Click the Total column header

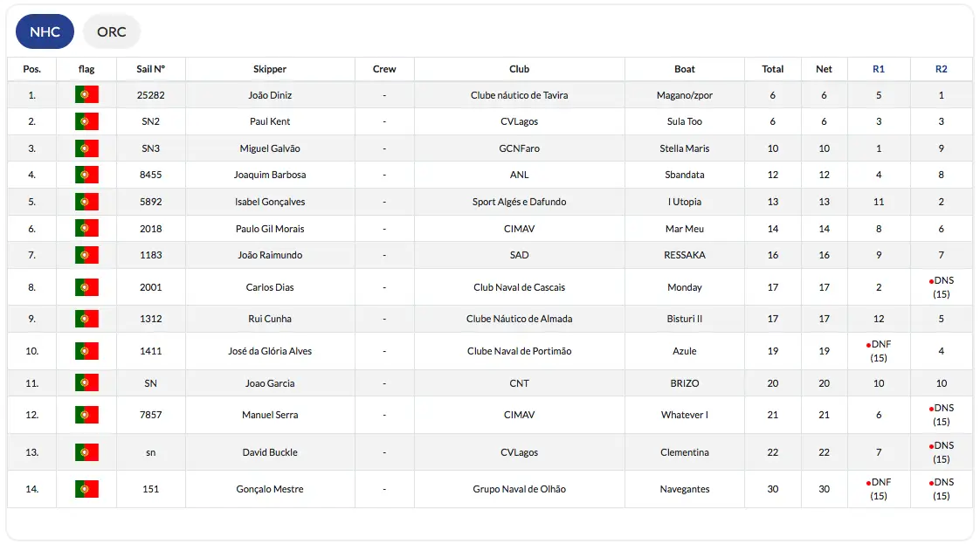point(772,69)
